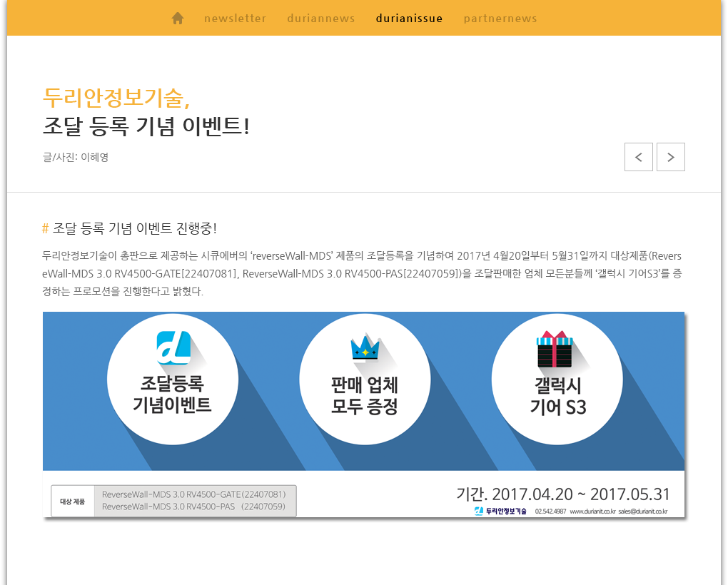This screenshot has width=728, height=585.
Task: Open the duriannews section
Action: [x=321, y=19]
